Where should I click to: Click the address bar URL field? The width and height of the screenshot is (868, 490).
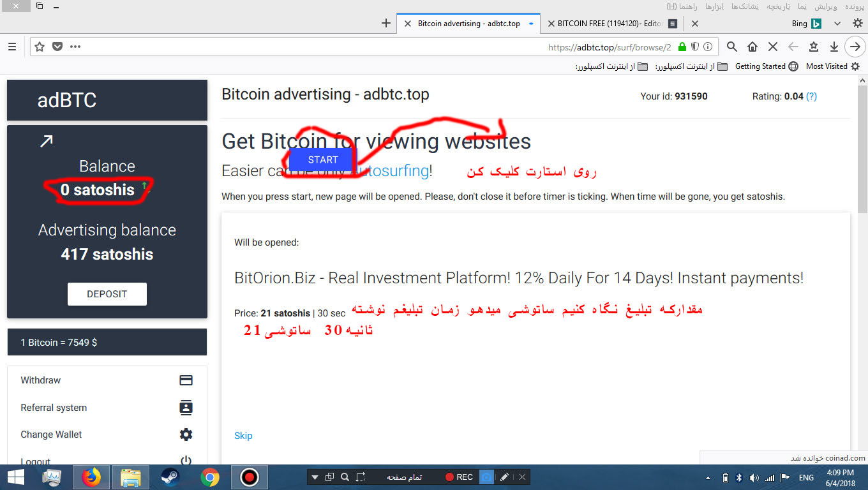373,47
